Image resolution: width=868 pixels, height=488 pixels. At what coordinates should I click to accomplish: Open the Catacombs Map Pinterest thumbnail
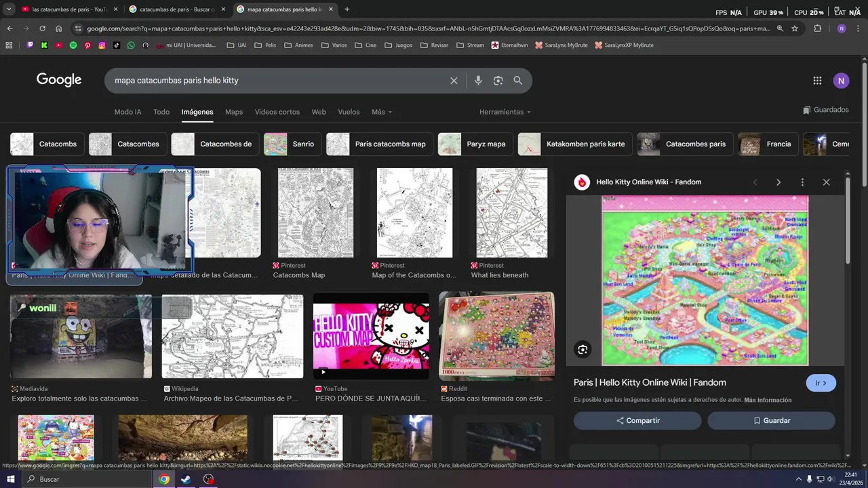315,213
